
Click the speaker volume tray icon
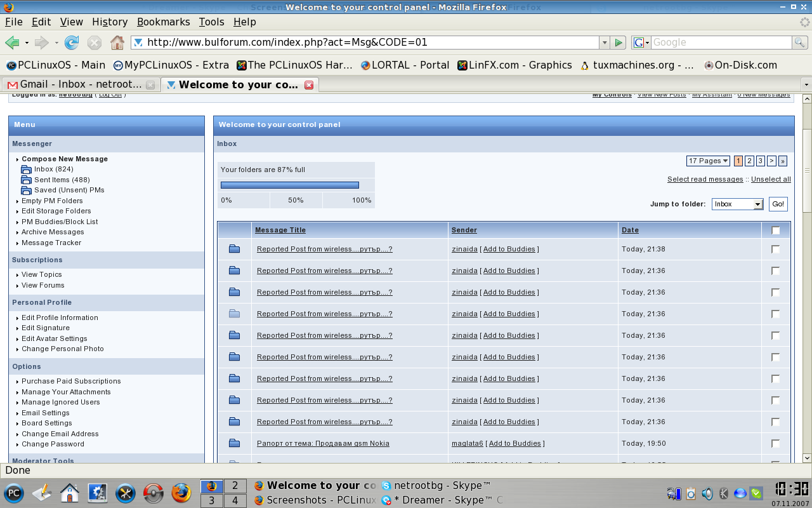pos(707,493)
